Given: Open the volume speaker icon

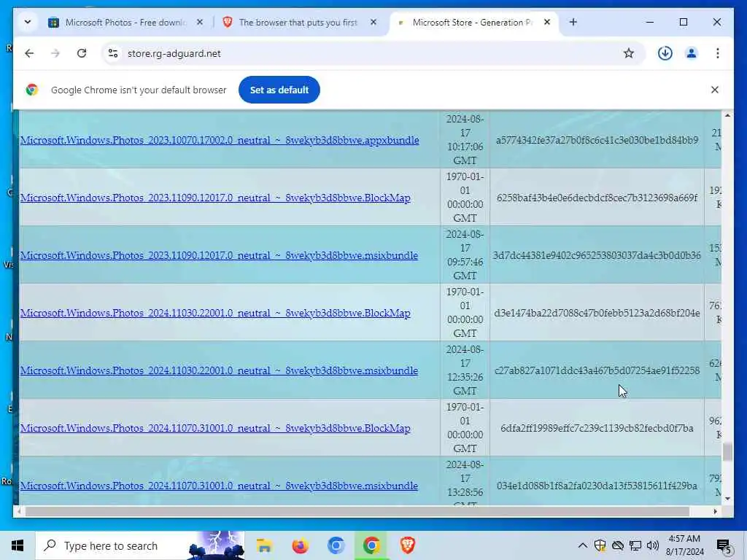Looking at the screenshot, I should [x=653, y=545].
